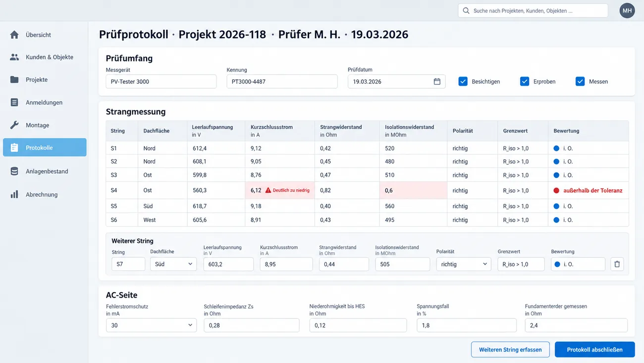This screenshot has height=363, width=644.
Task: Focus the project search field
Action: point(533,10)
